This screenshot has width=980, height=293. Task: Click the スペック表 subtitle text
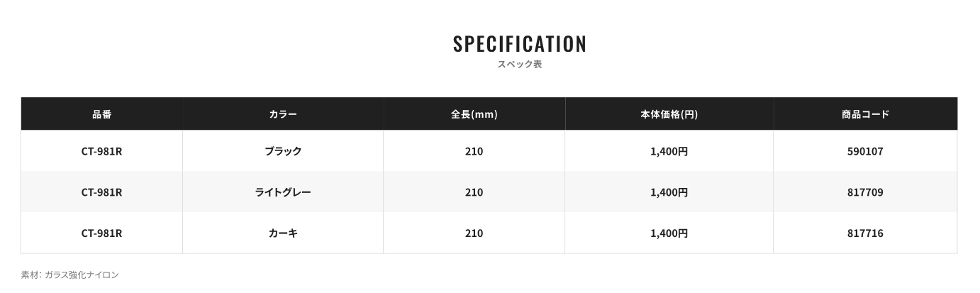520,65
